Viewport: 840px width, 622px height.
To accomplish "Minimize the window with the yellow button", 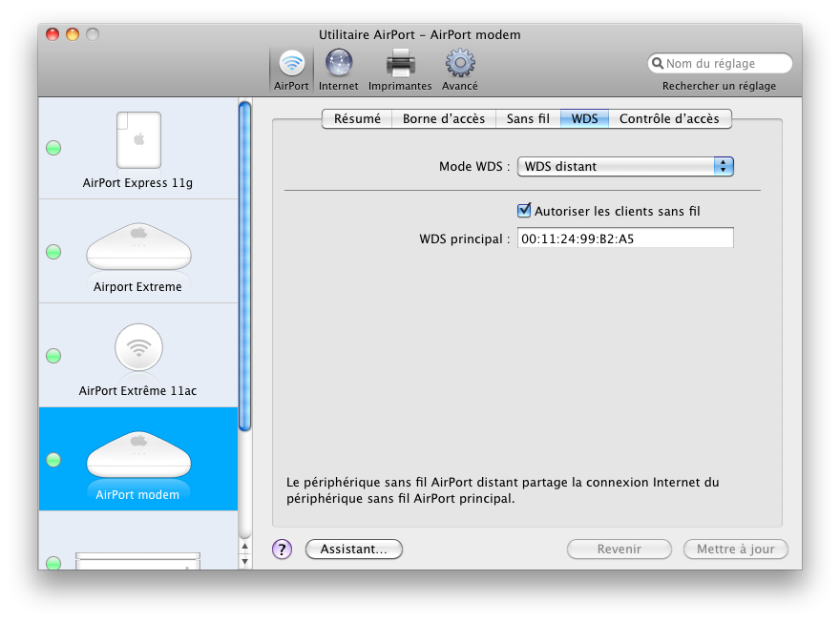I will [73, 34].
